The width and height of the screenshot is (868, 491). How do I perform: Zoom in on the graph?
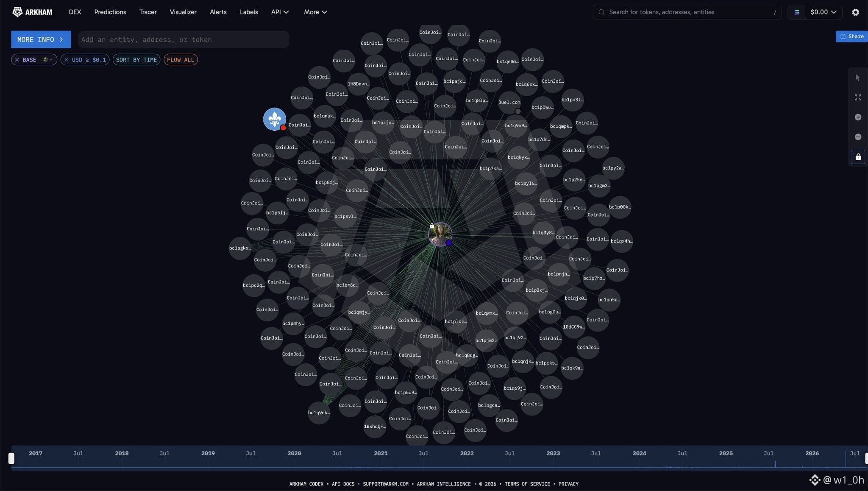coord(858,117)
